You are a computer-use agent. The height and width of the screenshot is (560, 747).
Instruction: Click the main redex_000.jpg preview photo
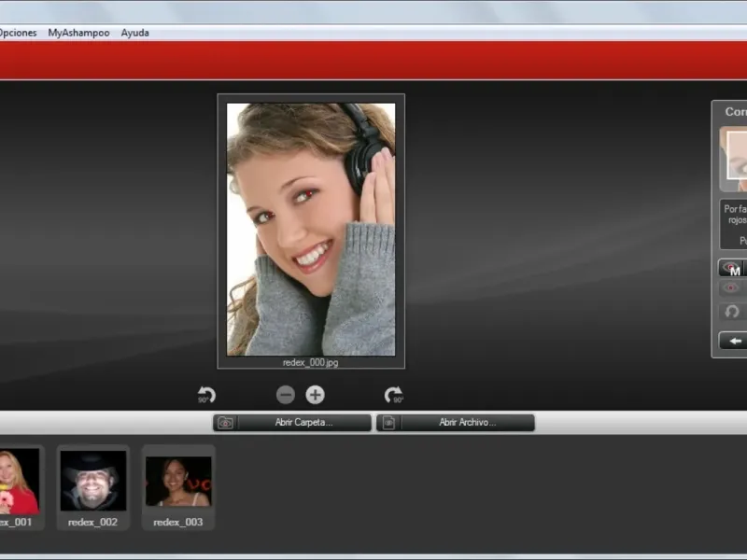tap(311, 229)
